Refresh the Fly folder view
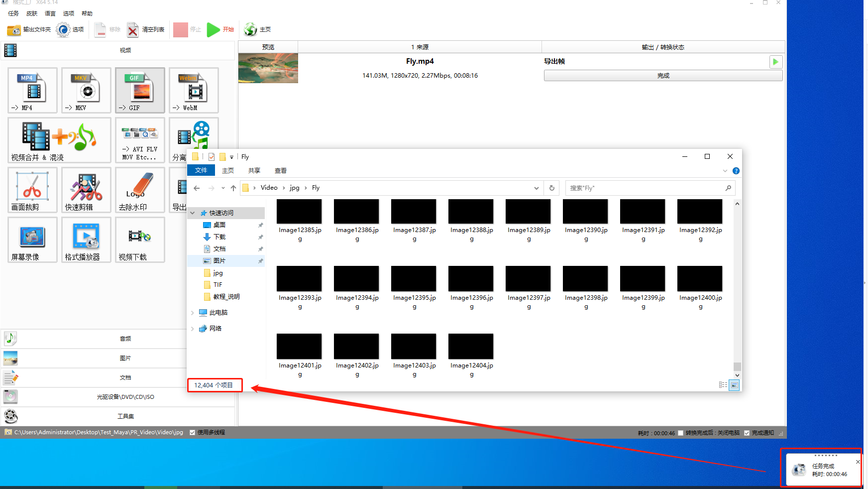The height and width of the screenshot is (489, 868). 551,188
